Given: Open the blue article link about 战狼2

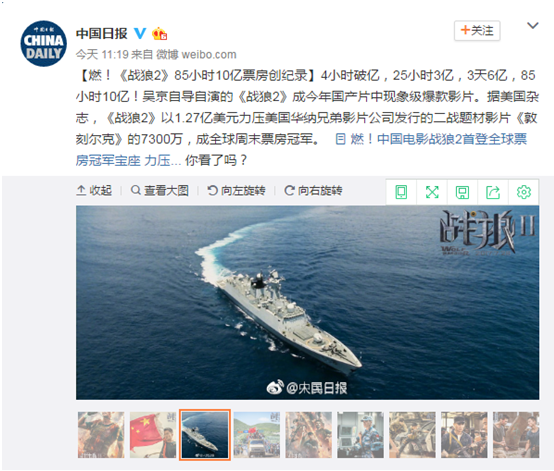Looking at the screenshot, I should (x=301, y=150).
